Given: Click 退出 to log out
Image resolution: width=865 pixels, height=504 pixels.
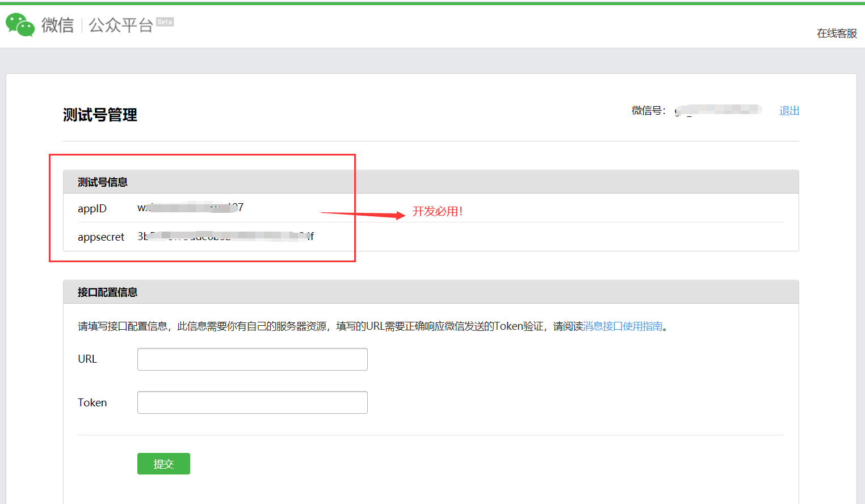Looking at the screenshot, I should 789,111.
